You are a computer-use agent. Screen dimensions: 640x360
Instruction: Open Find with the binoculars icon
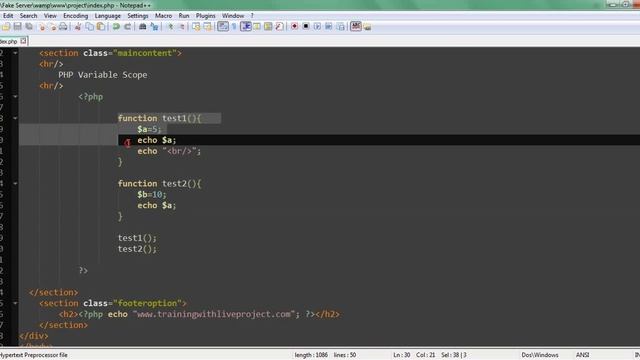[142, 27]
